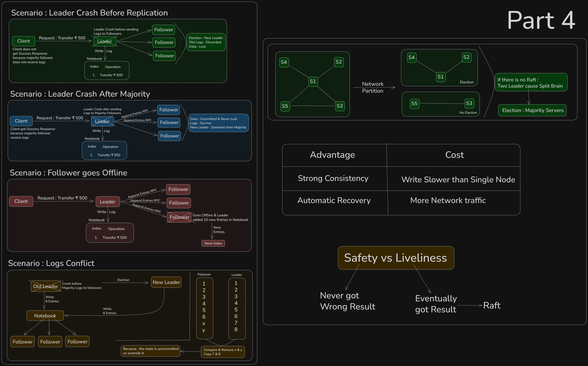Select note "Leader Crash after sending Logs to Majority Followers"
Screen dimensions: 588x366
pos(102,111)
